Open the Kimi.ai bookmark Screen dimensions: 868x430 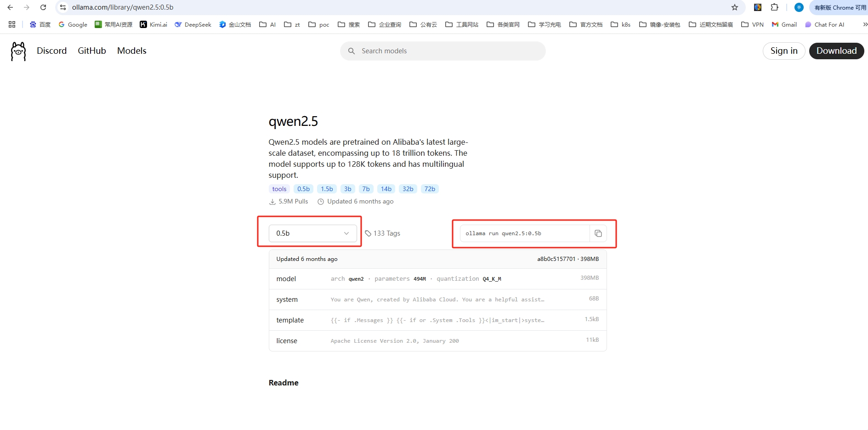click(x=153, y=24)
